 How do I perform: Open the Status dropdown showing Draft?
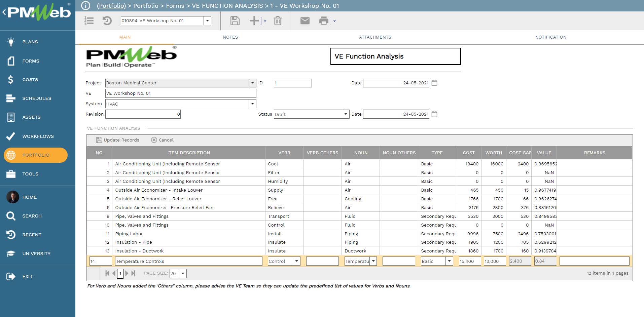pos(346,114)
